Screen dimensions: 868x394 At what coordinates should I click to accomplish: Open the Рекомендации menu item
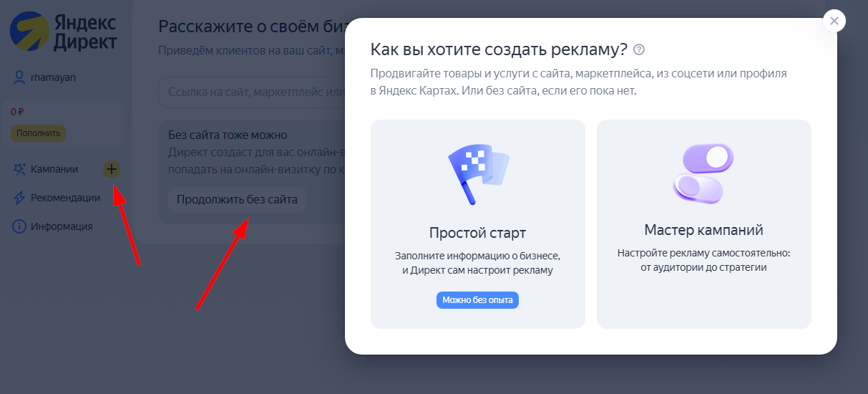[x=65, y=198]
